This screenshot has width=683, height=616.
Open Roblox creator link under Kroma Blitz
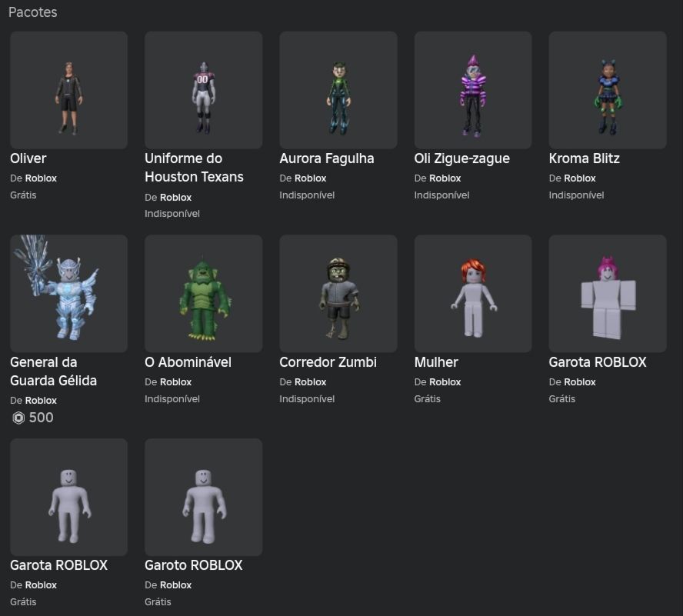coord(580,178)
